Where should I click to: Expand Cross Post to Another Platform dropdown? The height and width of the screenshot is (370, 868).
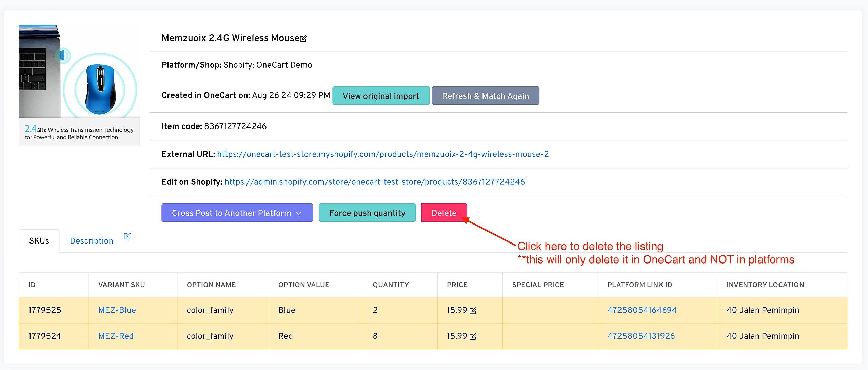coord(237,213)
